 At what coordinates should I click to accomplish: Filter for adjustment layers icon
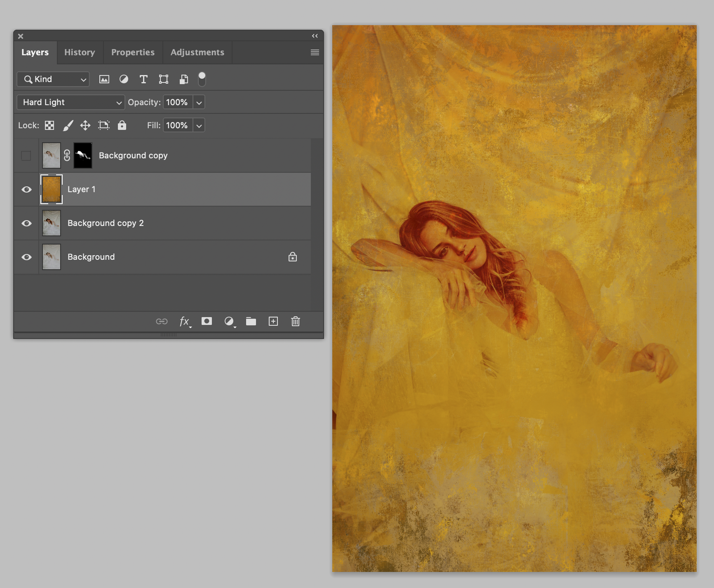click(124, 79)
